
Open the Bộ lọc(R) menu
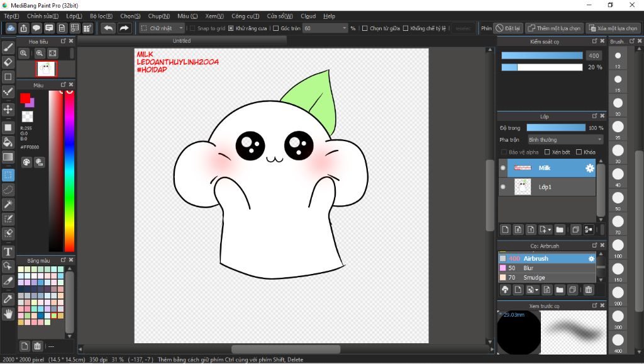click(101, 16)
